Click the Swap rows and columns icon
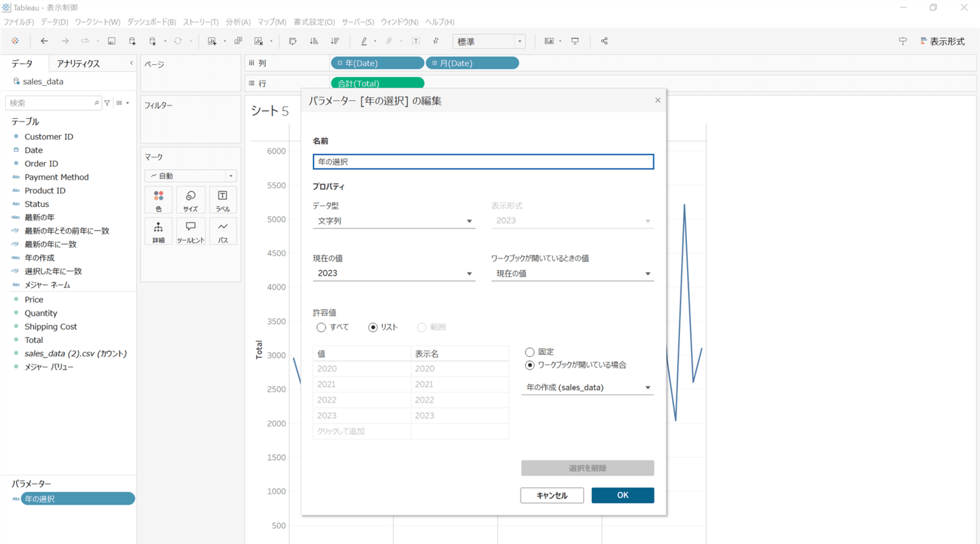This screenshot has width=980, height=544. tap(293, 41)
